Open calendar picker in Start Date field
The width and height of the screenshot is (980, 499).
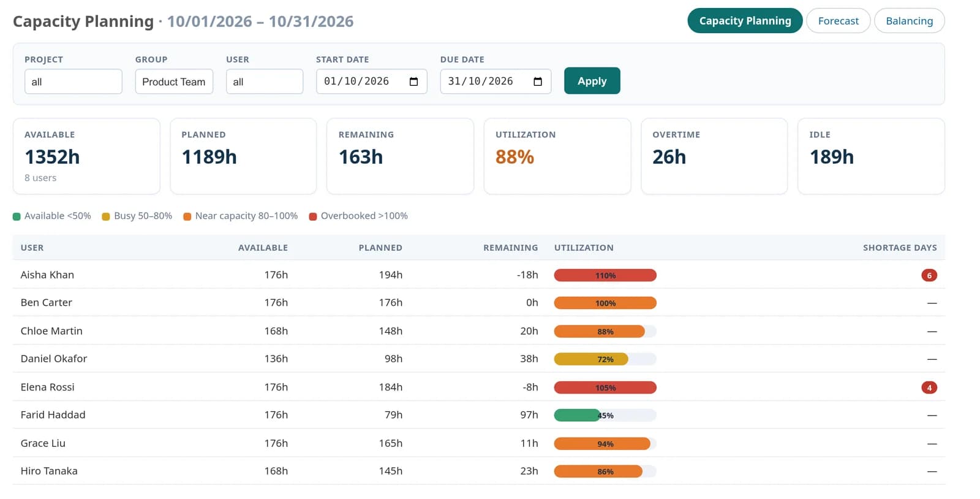413,82
